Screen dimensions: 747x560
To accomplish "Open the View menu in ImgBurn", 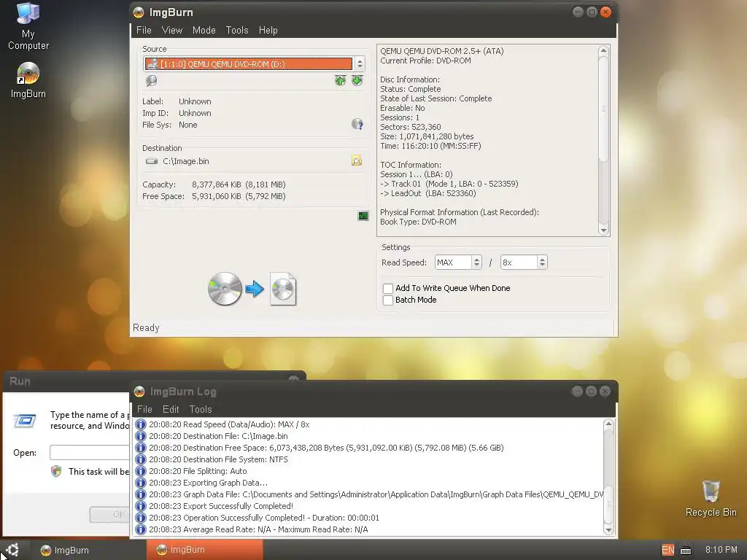I will click(172, 30).
